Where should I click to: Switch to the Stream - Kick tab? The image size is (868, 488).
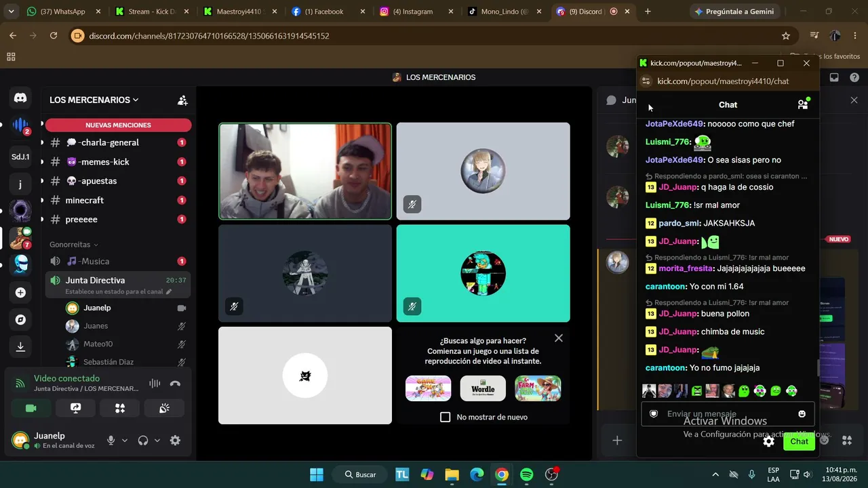151,12
